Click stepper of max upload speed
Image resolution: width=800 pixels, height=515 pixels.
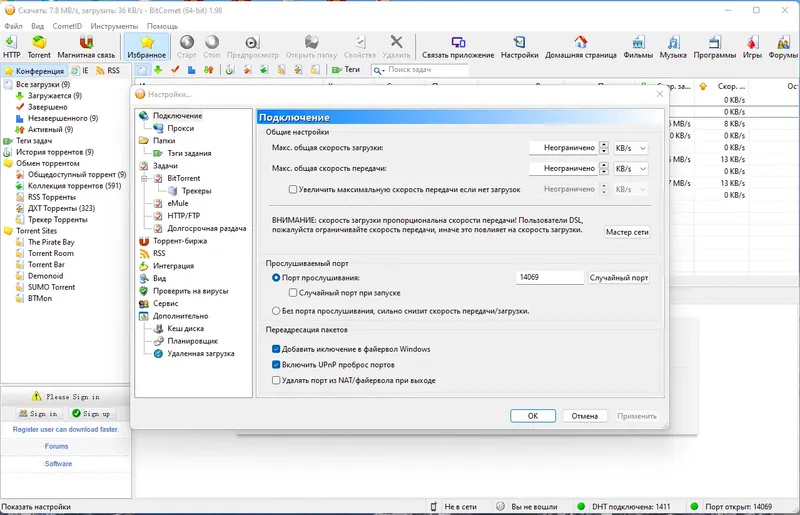pyautogui.click(x=604, y=168)
